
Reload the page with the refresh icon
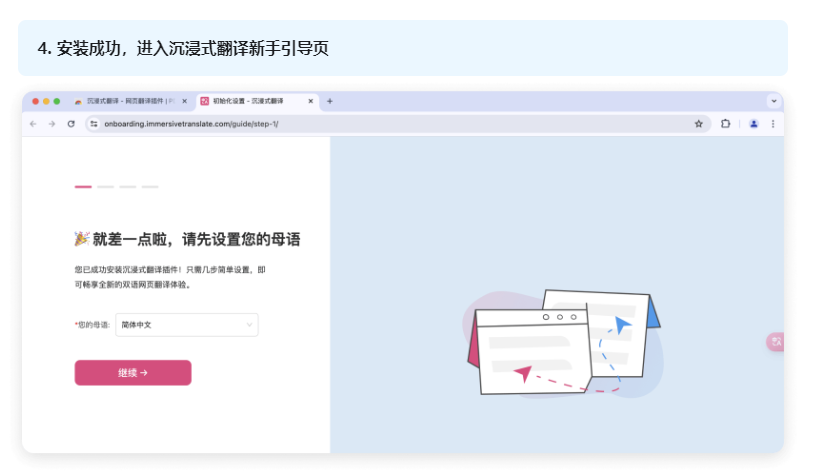pos(71,124)
